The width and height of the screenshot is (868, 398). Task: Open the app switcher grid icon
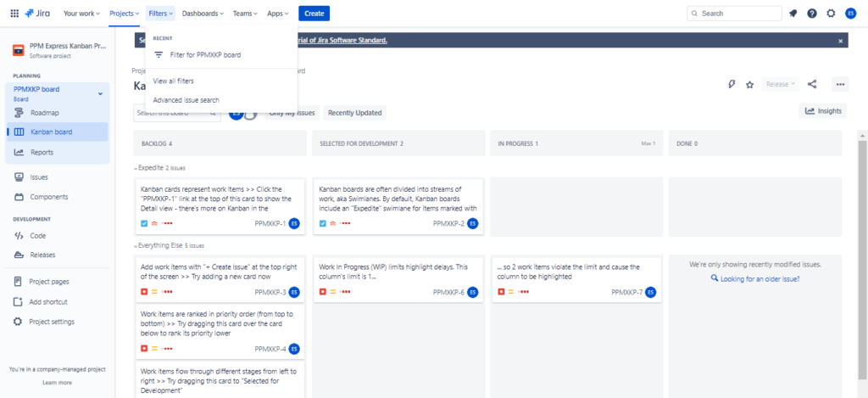15,14
